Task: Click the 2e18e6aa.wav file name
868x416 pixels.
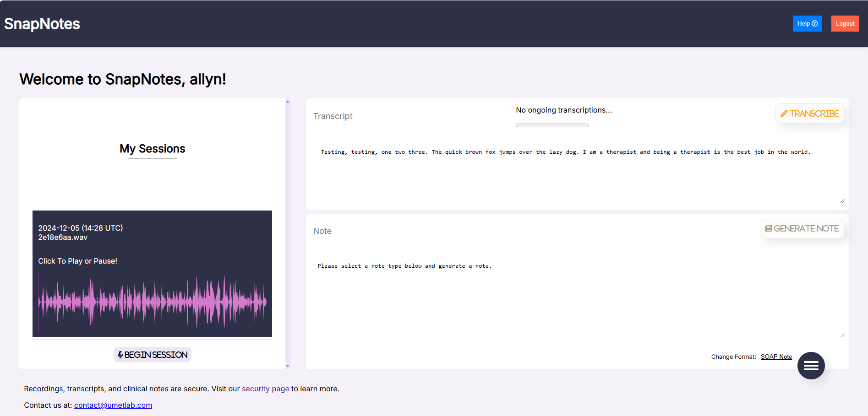Action: pos(63,238)
